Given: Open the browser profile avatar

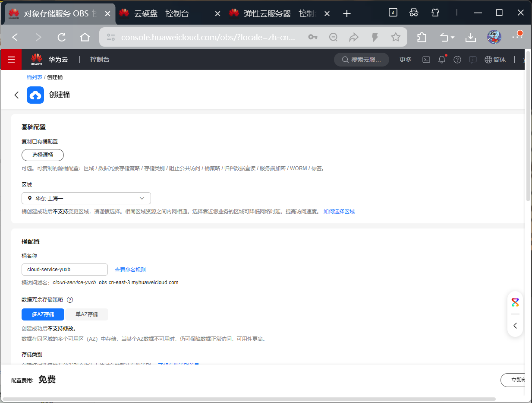Looking at the screenshot, I should tap(494, 37).
